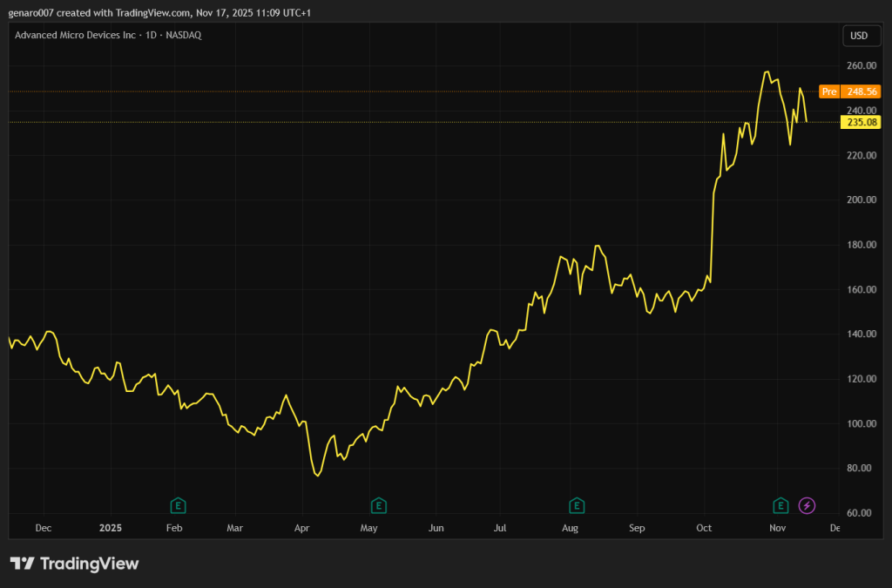Click the 60.00 label on price axis

click(x=861, y=513)
